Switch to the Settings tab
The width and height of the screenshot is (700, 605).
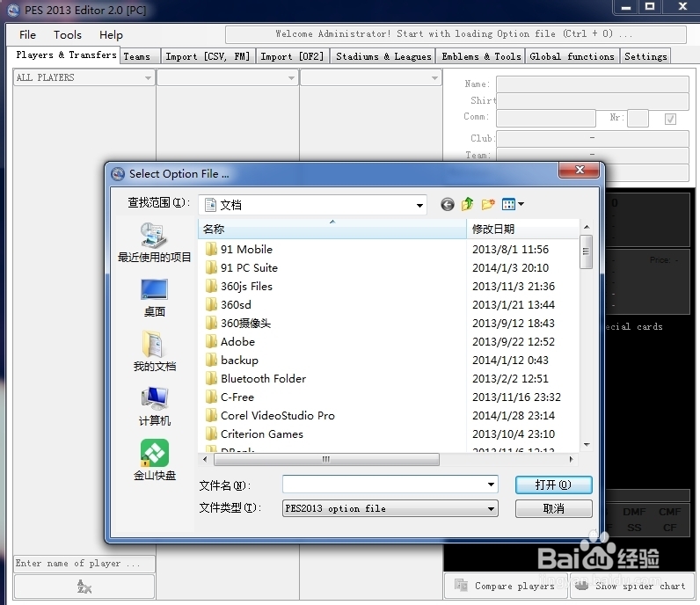[645, 56]
